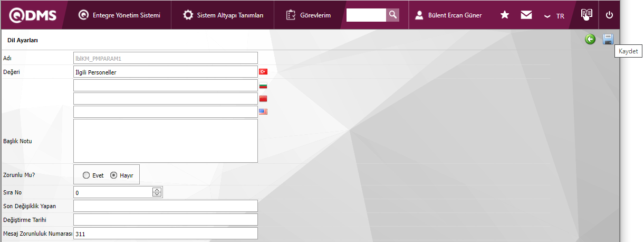Click the English value input field
Screen dimensions: 644x242
point(165,111)
